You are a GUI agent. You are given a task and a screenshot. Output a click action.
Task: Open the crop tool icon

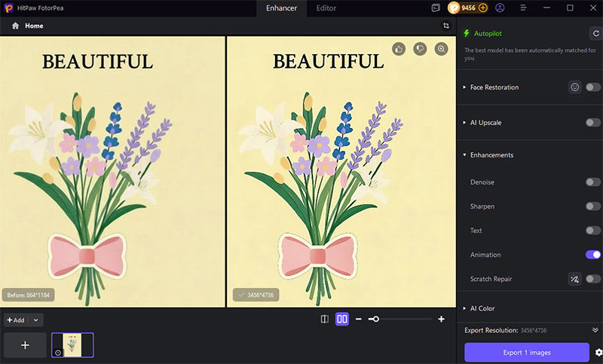[446, 26]
